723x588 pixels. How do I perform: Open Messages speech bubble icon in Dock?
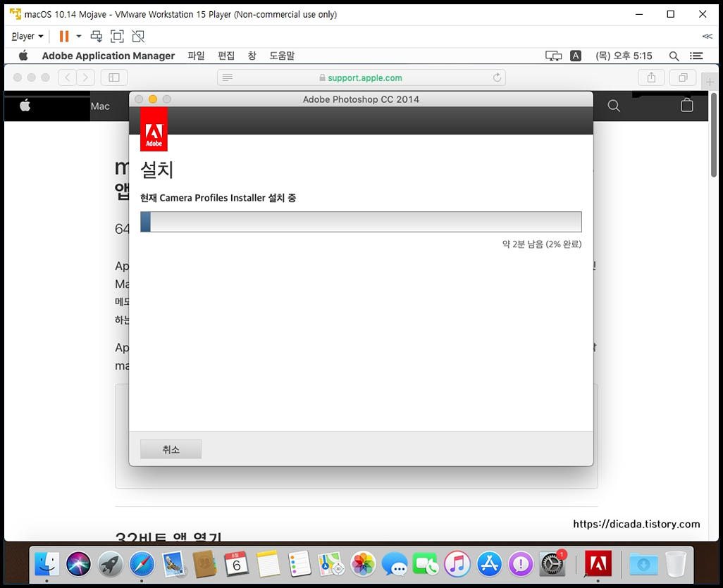[394, 564]
